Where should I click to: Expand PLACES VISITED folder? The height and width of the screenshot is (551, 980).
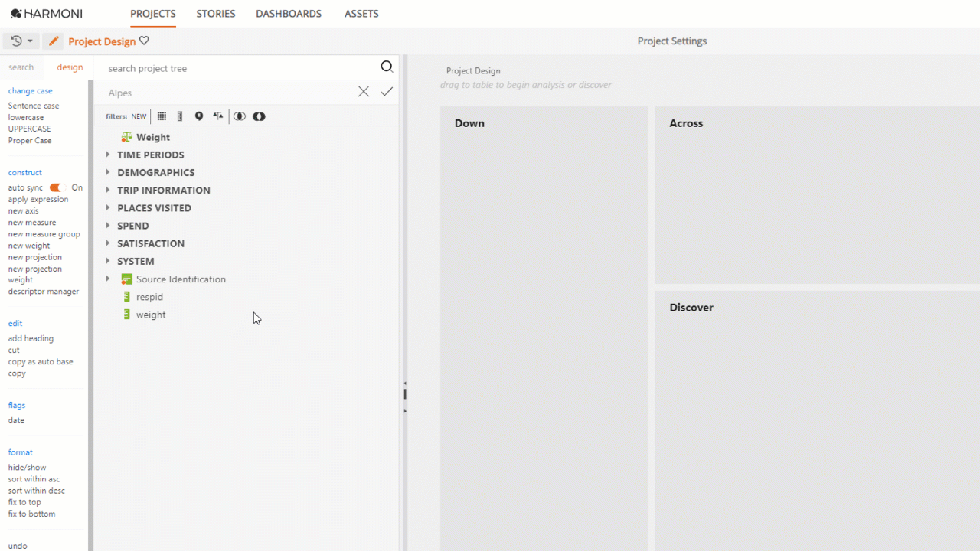pyautogui.click(x=108, y=207)
